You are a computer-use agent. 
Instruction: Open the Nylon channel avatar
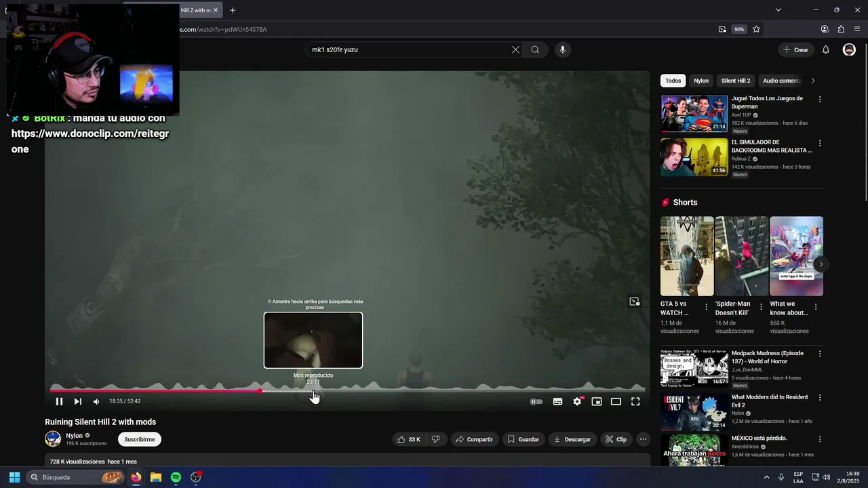(x=53, y=439)
